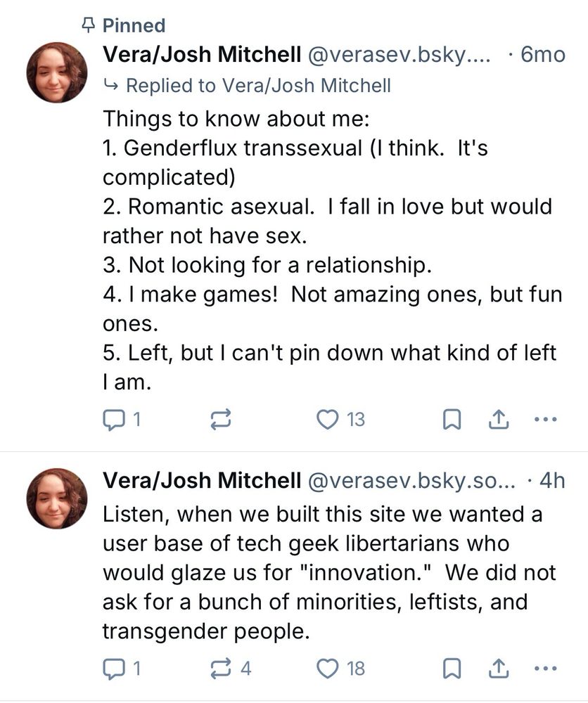Open more options on the second post
The width and height of the screenshot is (588, 703).
(545, 668)
